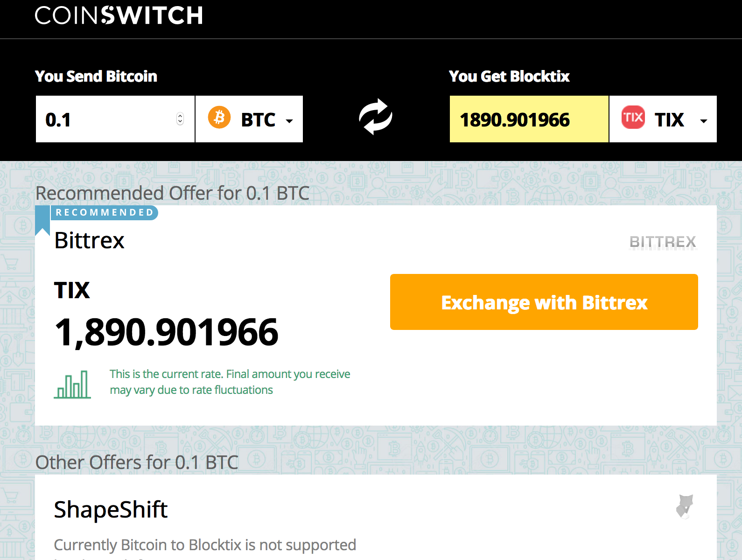This screenshot has height=560, width=742.
Task: Click the 0.1 send amount input field
Action: click(107, 119)
